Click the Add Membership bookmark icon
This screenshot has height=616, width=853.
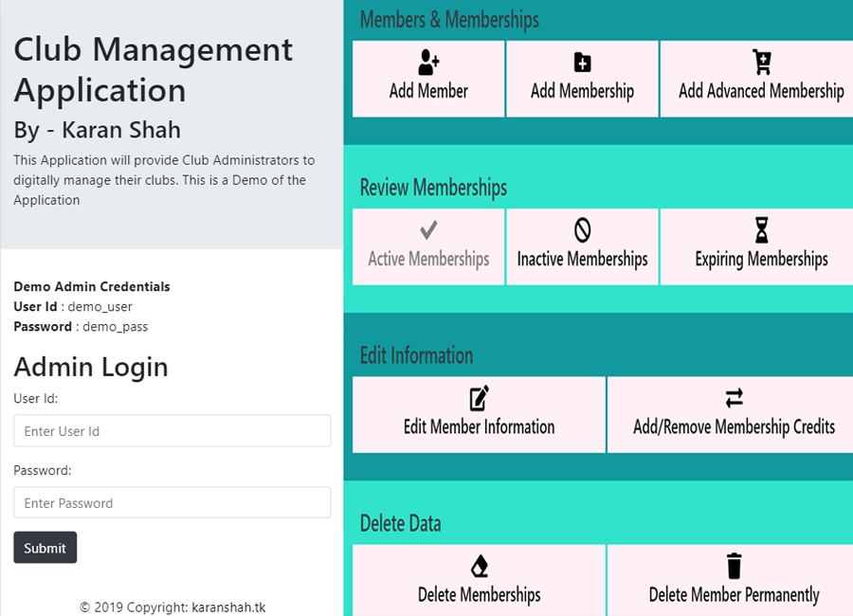click(x=582, y=61)
